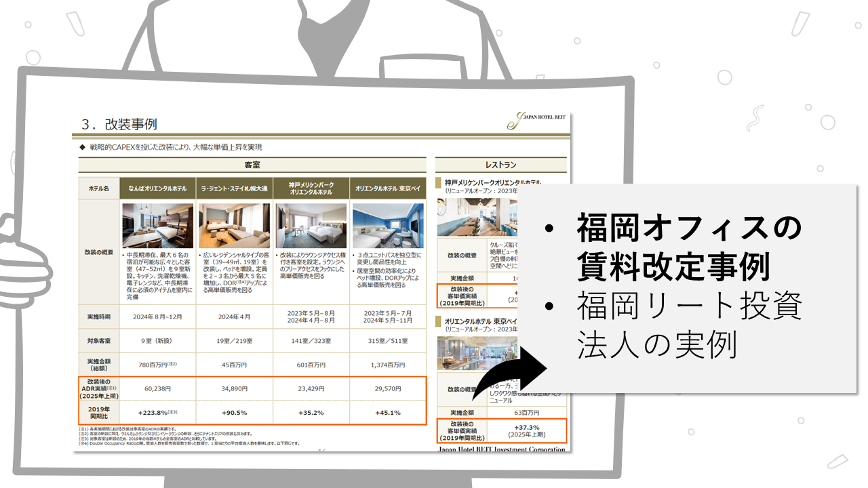The image size is (868, 488).
Task: Select the オリエンタルホテル 東京ベイ column header
Action: coord(388,188)
